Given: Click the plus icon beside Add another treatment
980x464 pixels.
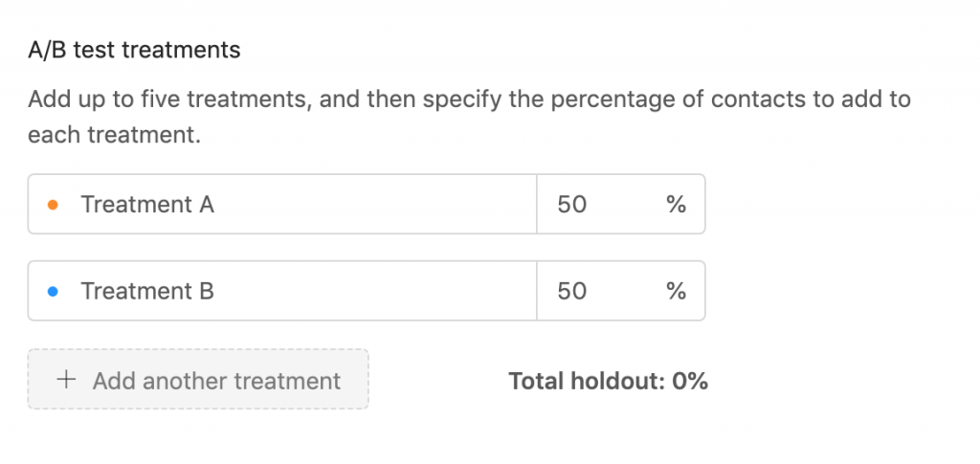Looking at the screenshot, I should pos(66,379).
